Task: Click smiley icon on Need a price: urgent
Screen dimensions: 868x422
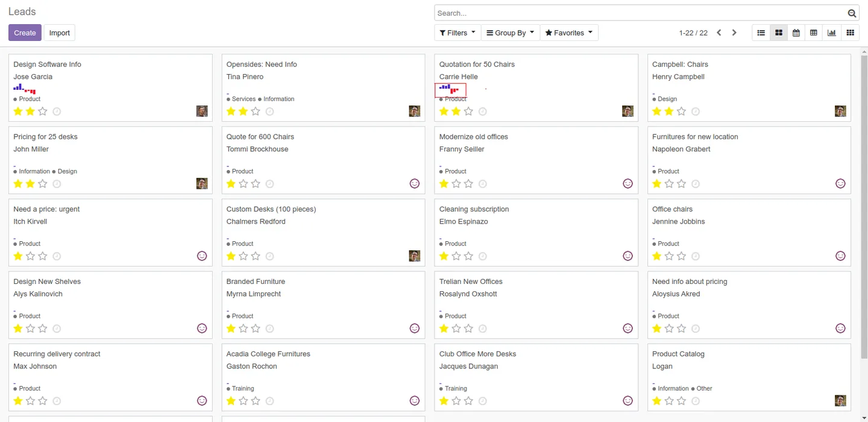Action: pyautogui.click(x=202, y=256)
